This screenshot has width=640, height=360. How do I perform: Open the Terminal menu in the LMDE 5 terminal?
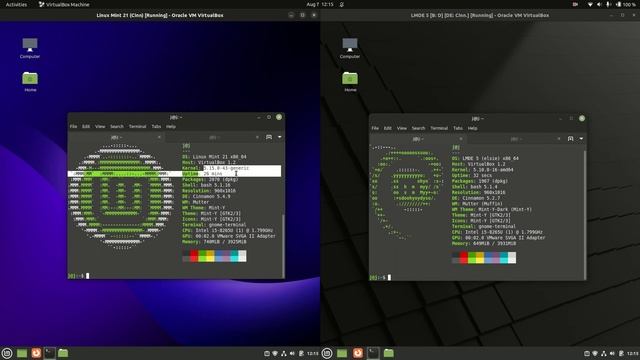439,128
